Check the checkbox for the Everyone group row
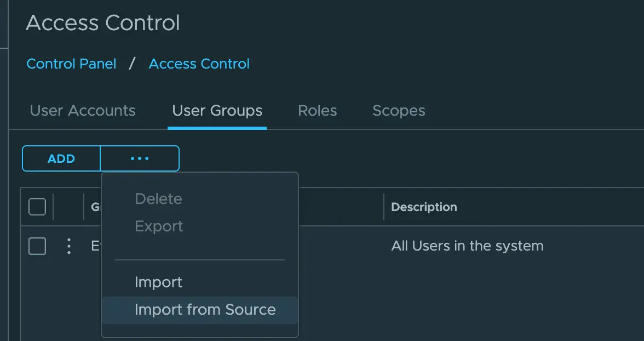Screen dimensions: 644x341 [37, 246]
